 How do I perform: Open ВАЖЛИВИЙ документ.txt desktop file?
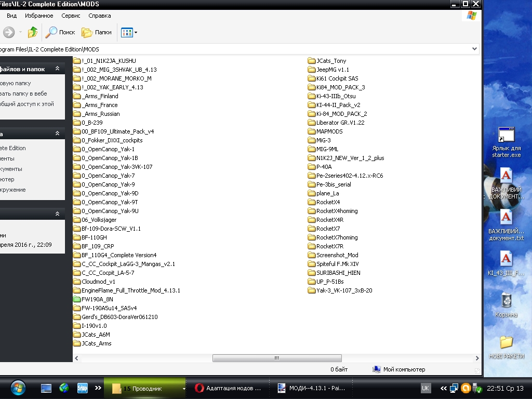pyautogui.click(x=506, y=225)
